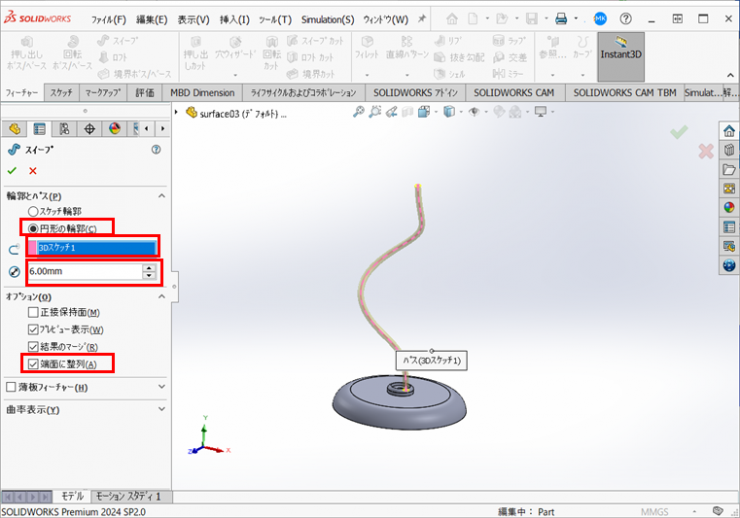Open the DimXpertManager crosshair tab icon
The height and width of the screenshot is (518, 740).
coord(89,128)
